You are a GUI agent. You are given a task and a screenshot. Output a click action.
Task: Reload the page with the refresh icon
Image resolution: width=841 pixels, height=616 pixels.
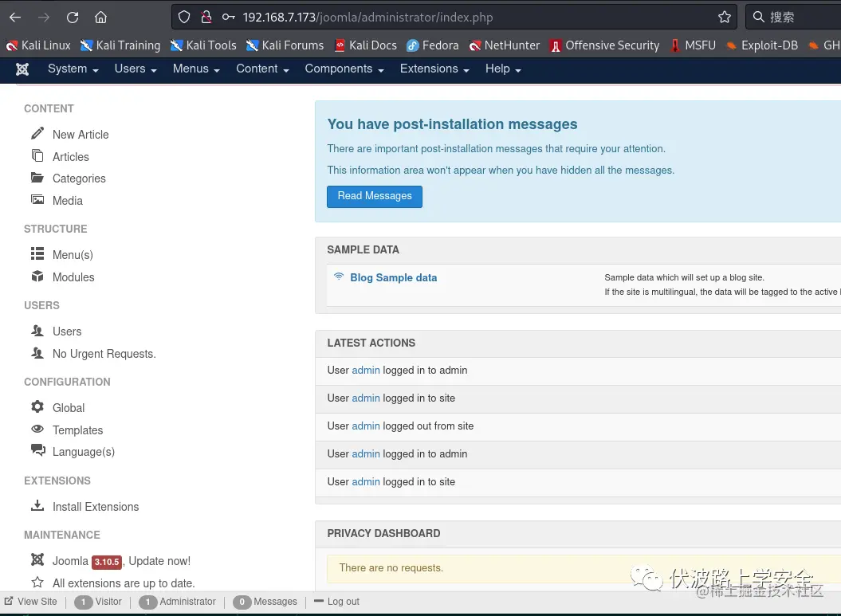coord(73,18)
